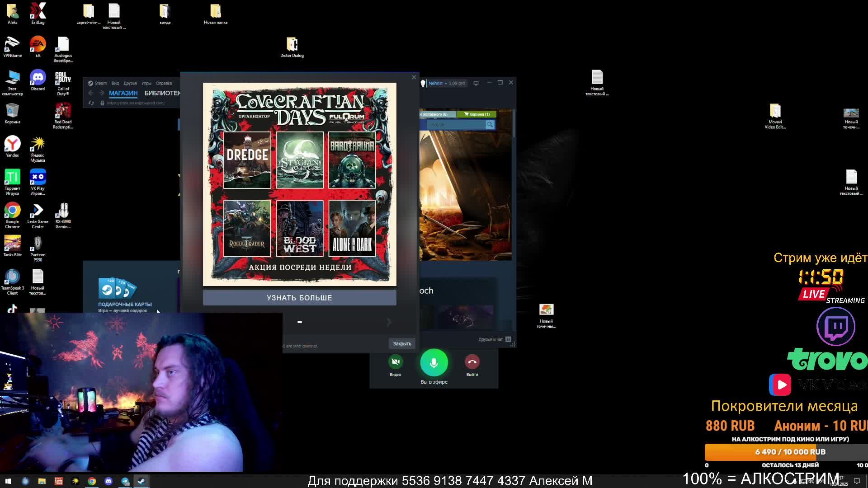Open the Друзья menu item
This screenshot has width=868, height=488.
[x=130, y=83]
